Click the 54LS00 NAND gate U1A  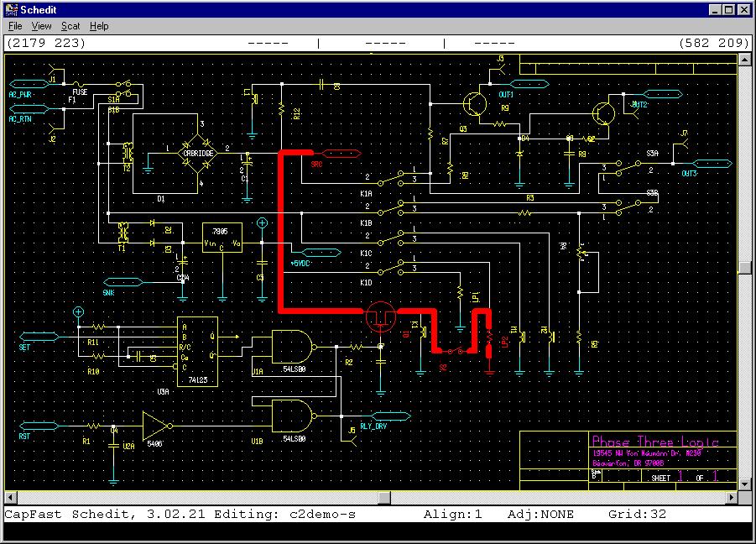point(291,348)
